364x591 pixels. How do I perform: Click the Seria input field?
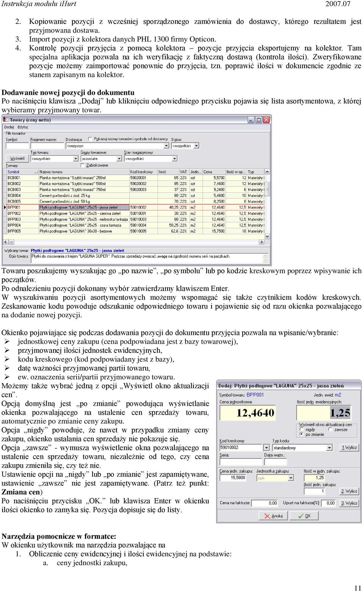point(240,462)
